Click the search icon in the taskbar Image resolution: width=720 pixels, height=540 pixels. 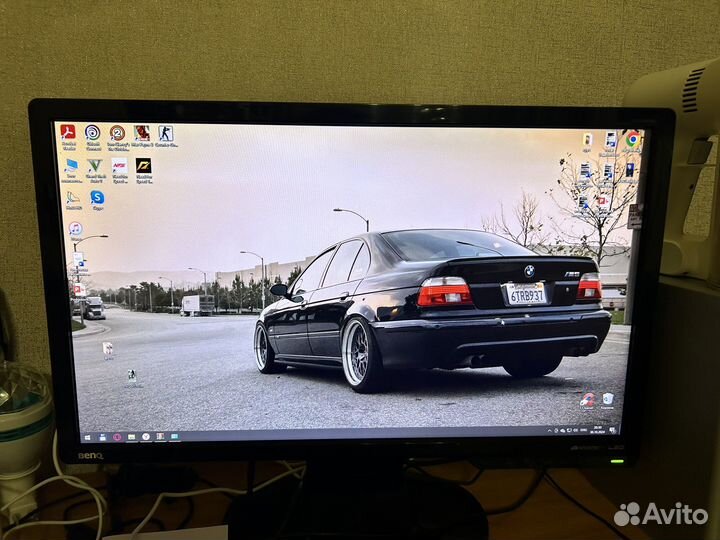pyautogui.click(x=101, y=436)
